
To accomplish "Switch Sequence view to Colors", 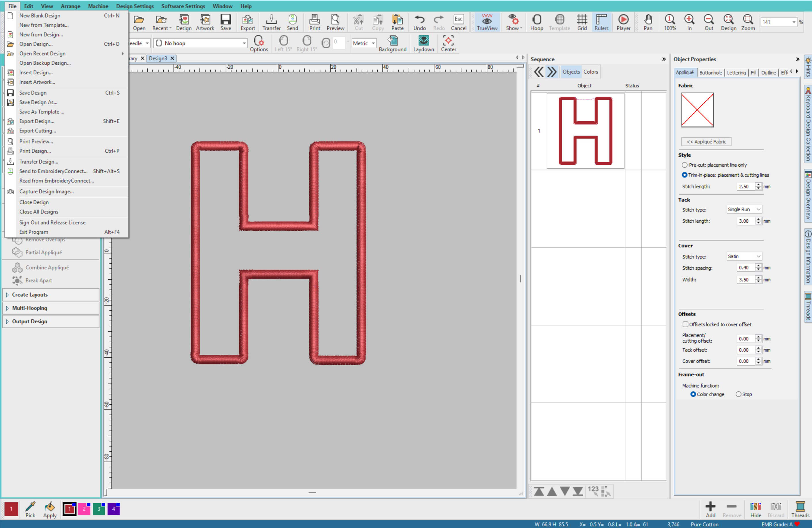I will pyautogui.click(x=590, y=72).
